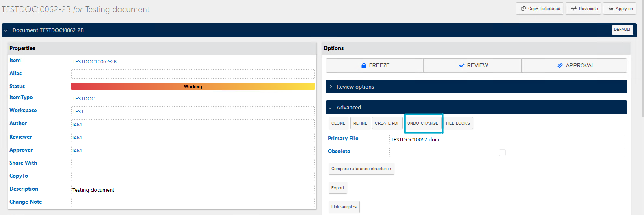Tick the Obsolete checkbox
644x215 pixels.
point(502,152)
